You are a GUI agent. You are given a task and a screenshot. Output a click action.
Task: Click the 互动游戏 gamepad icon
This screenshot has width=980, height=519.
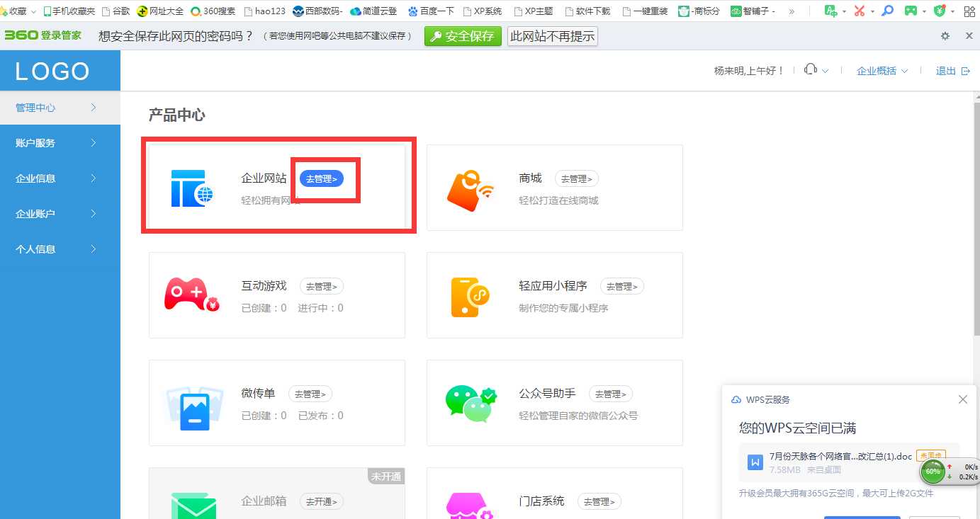tap(191, 295)
